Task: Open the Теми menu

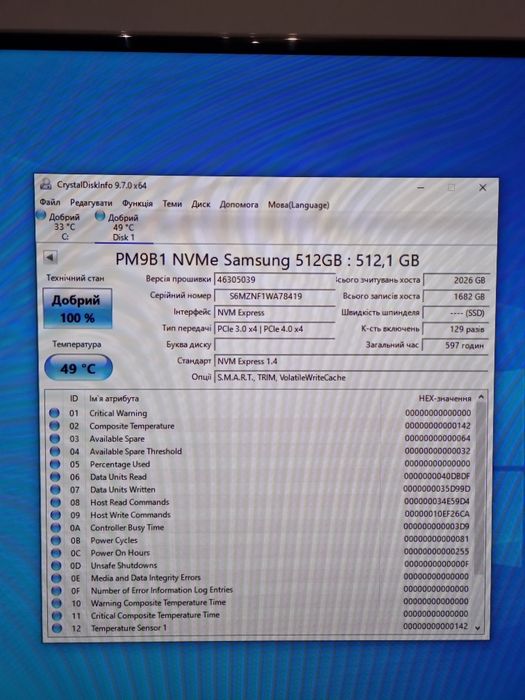Action: [172, 204]
